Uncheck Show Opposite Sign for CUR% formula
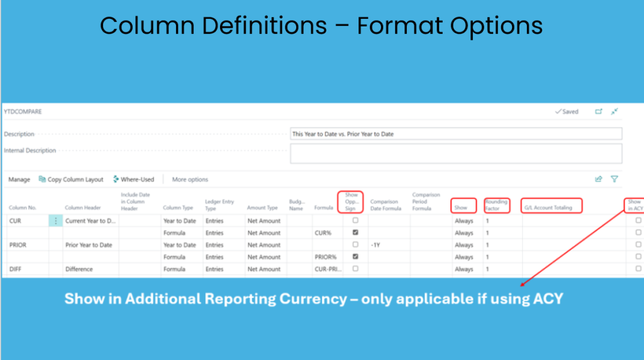This screenshot has width=644, height=360. pos(355,233)
